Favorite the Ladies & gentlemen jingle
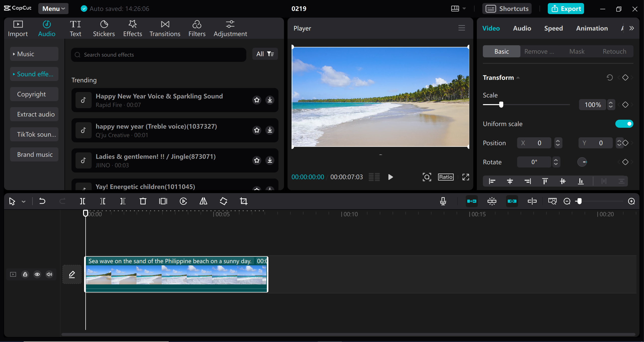This screenshot has height=342, width=644. (257, 160)
